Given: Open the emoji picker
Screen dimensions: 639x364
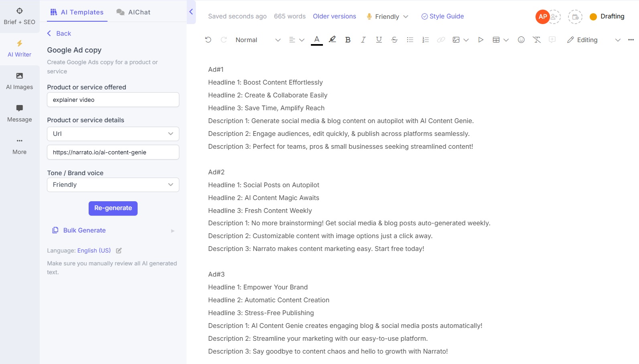Looking at the screenshot, I should 521,40.
